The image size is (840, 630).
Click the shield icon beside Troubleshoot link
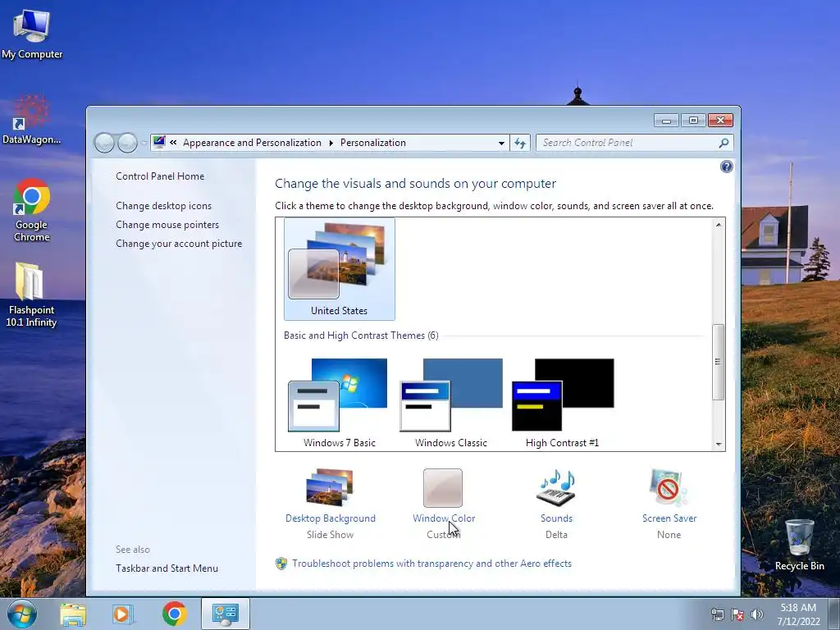[281, 564]
